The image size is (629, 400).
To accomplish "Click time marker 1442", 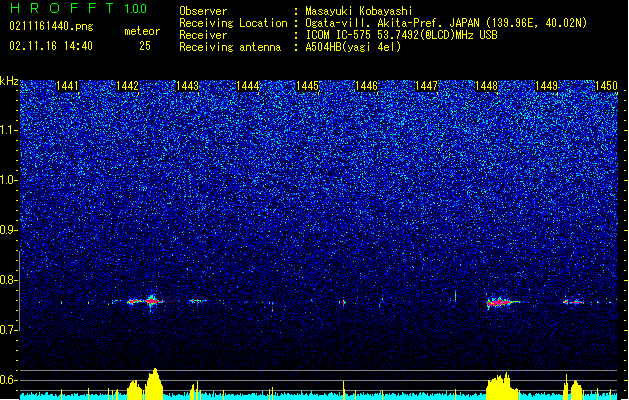I will 127,86.
